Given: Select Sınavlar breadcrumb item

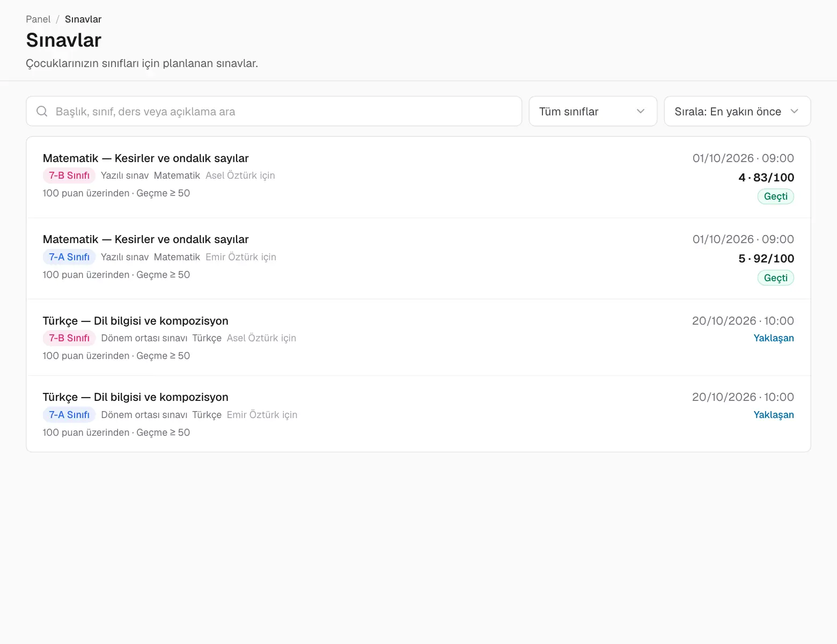Looking at the screenshot, I should click(83, 19).
